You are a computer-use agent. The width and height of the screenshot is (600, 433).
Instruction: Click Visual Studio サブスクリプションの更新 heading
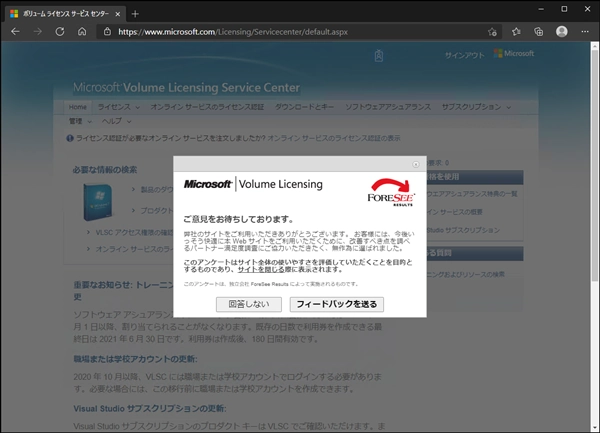click(x=150, y=409)
